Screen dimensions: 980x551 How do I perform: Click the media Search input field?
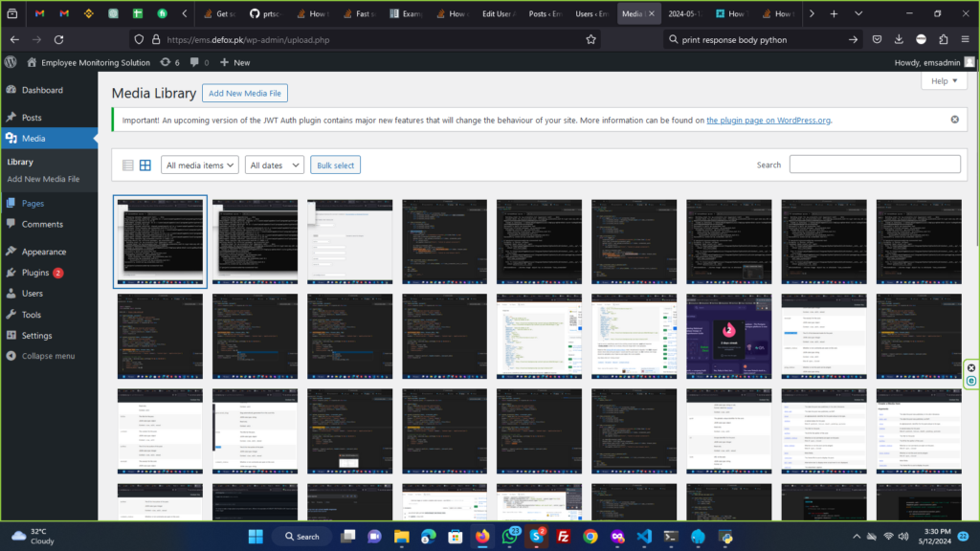coord(874,165)
